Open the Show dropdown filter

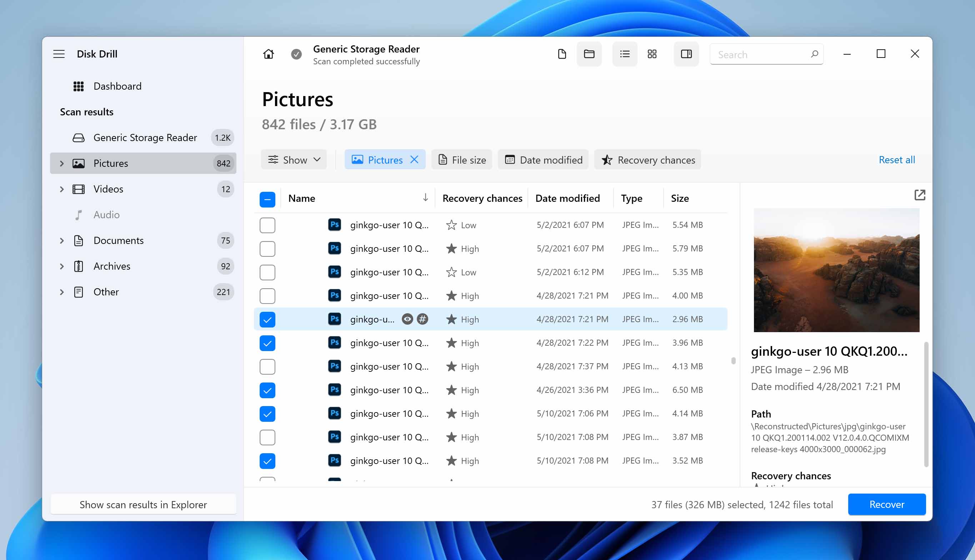pos(294,159)
